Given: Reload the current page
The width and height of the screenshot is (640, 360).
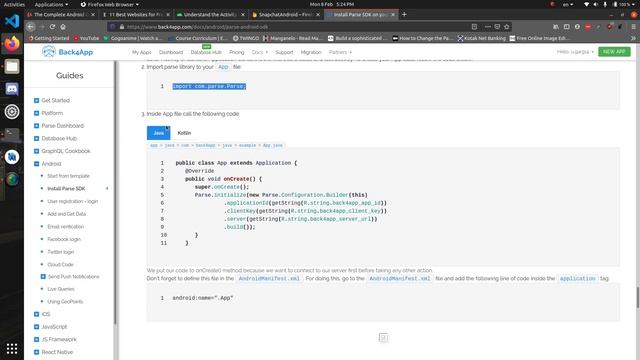Looking at the screenshot, I should [x=52, y=27].
